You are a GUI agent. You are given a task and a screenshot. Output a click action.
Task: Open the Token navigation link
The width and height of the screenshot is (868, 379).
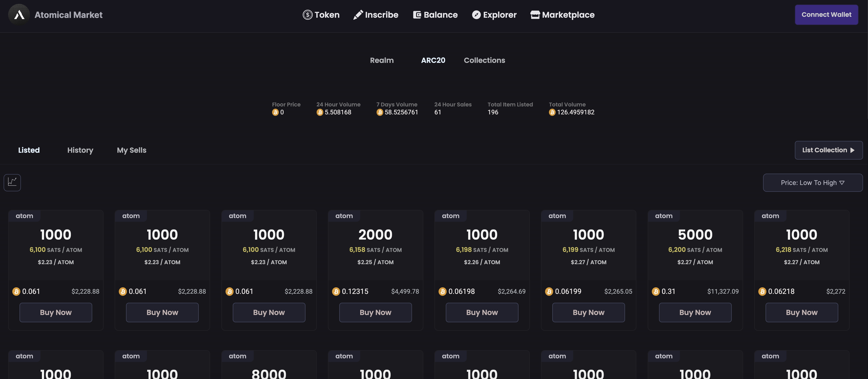click(x=321, y=15)
